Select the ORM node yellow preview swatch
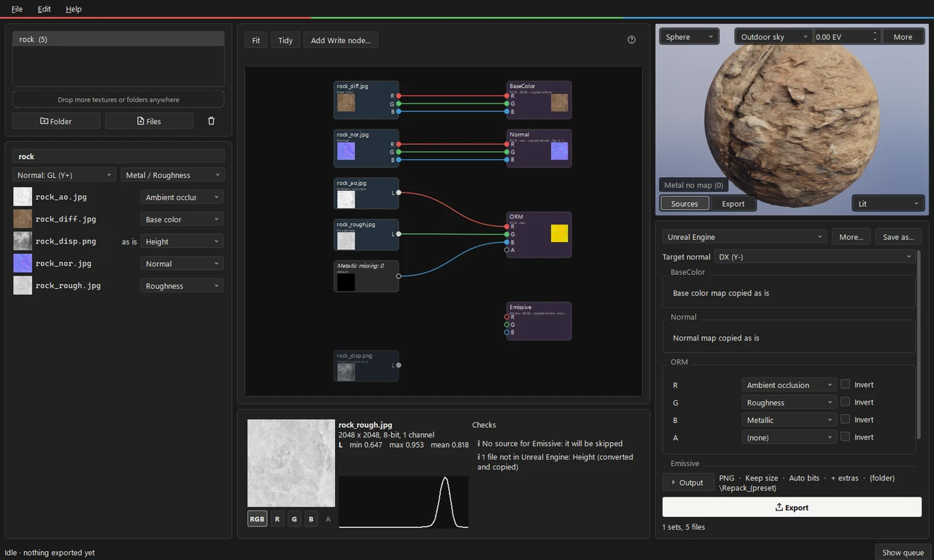Viewport: 934px width, 560px height. tap(559, 233)
